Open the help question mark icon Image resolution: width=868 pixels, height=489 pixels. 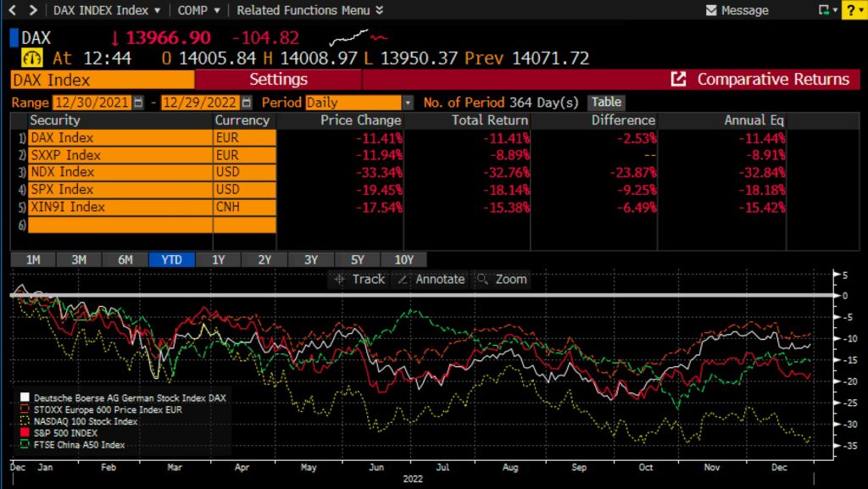851,10
